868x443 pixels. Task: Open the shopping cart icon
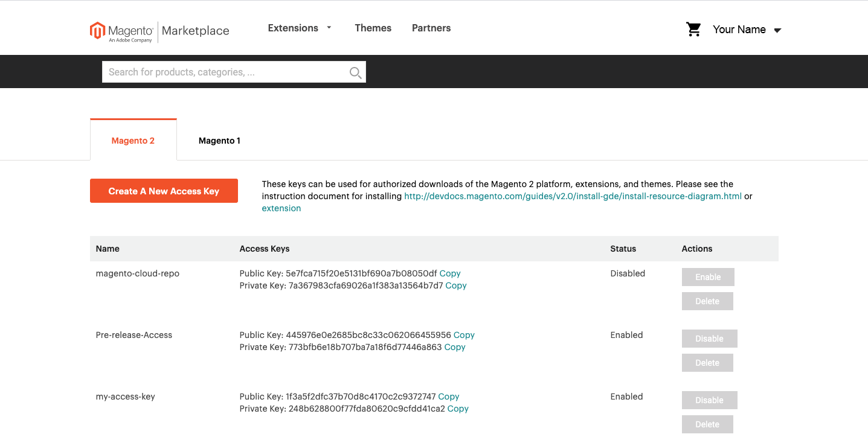[693, 30]
